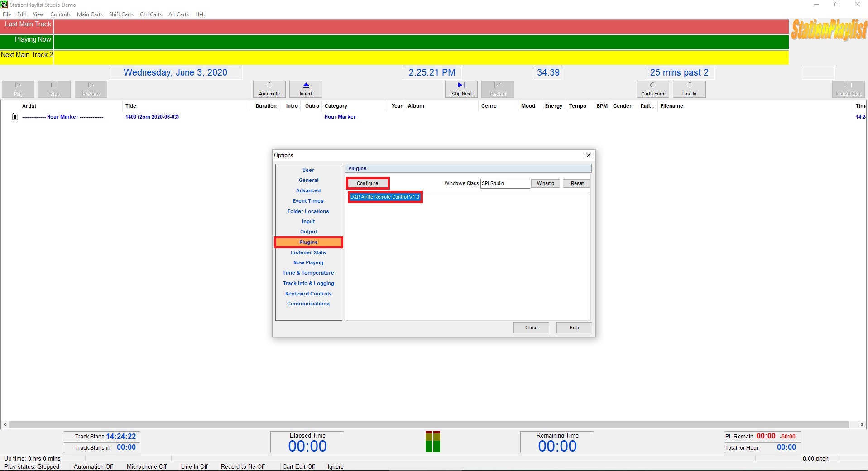Click the StationPlaylist logo
This screenshot has height=471, width=868.
tap(829, 30)
